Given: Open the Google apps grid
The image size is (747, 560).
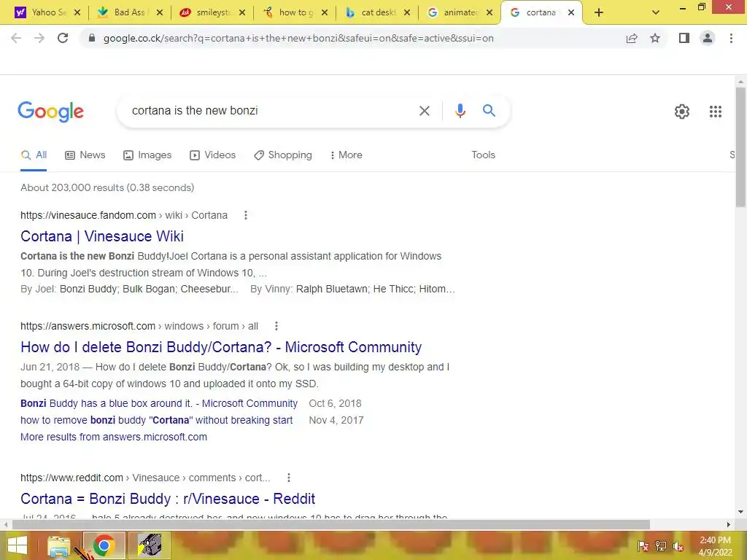Looking at the screenshot, I should pyautogui.click(x=715, y=112).
